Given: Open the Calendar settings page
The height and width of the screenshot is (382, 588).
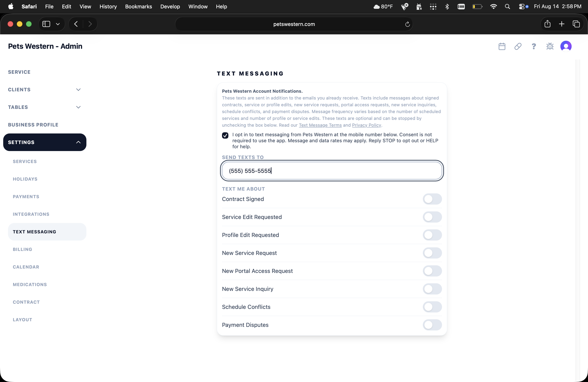Looking at the screenshot, I should tap(26, 267).
